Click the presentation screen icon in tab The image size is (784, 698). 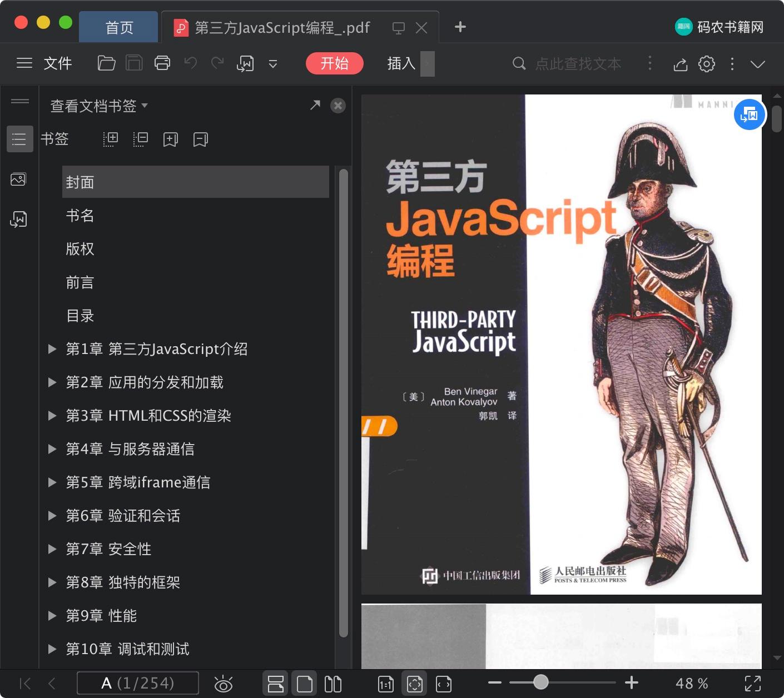click(x=399, y=28)
